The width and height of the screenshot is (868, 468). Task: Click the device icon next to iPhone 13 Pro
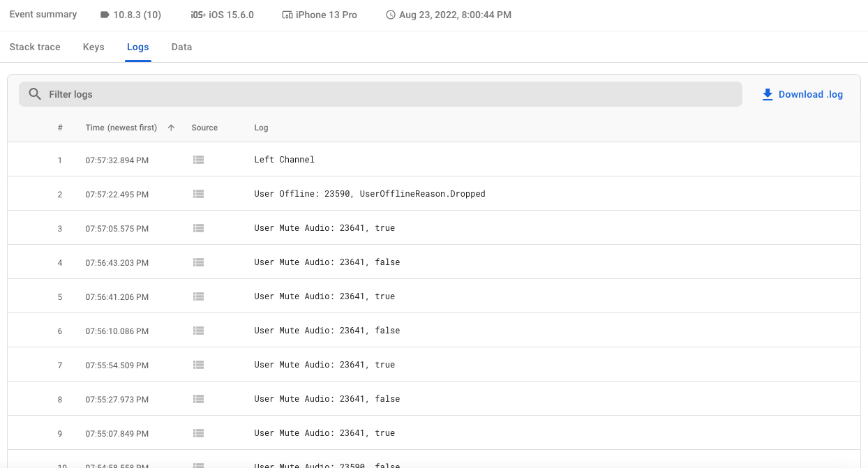coord(289,14)
